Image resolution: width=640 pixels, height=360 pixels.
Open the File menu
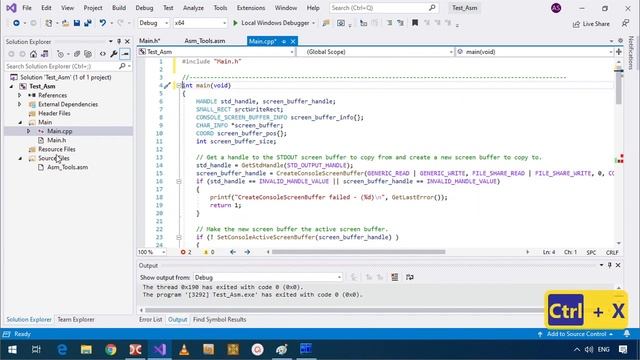pos(27,8)
